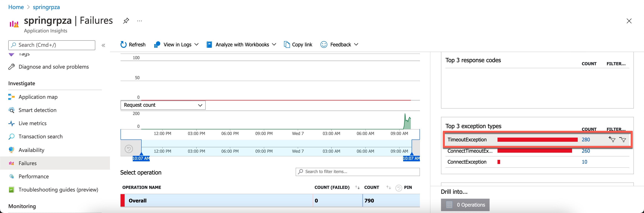Select Smart detection in the sidebar

click(37, 110)
